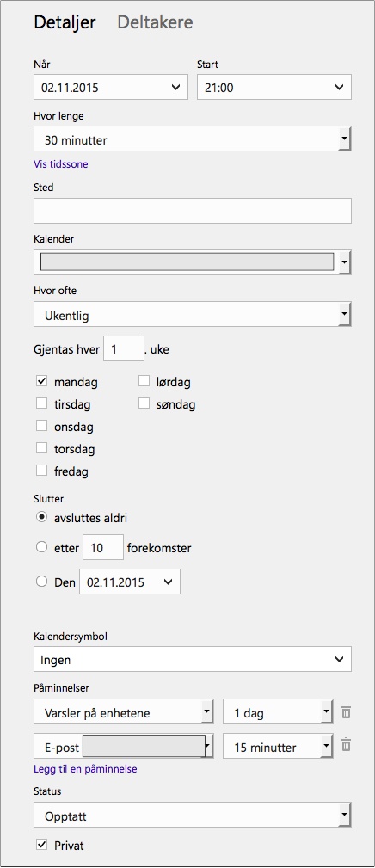The image size is (375, 868).
Task: Switch to the Deltakere tab
Action: [x=156, y=22]
